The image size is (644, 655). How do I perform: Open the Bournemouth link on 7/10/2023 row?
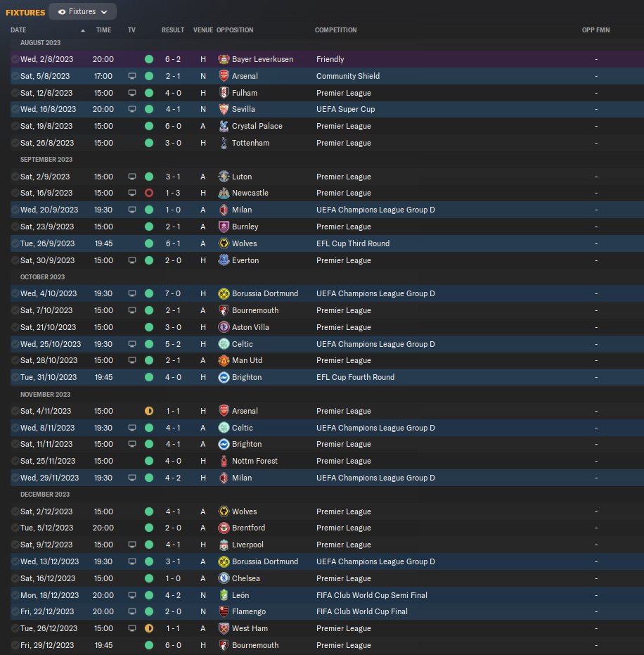[255, 310]
